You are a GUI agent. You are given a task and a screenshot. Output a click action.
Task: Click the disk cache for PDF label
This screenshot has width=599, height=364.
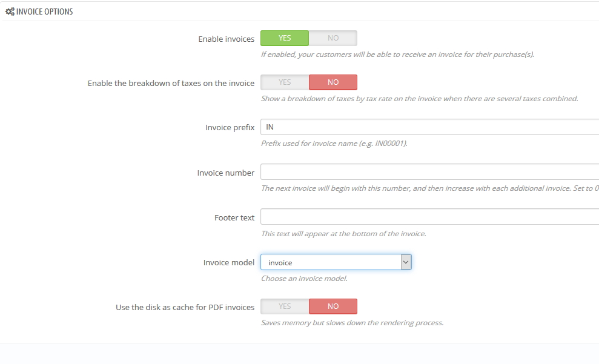coord(185,307)
